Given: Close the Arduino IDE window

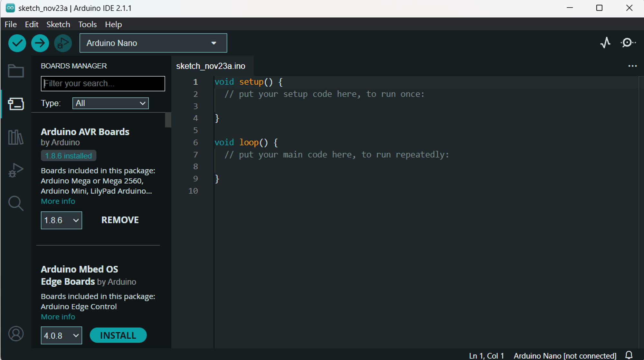Looking at the screenshot, I should point(629,8).
